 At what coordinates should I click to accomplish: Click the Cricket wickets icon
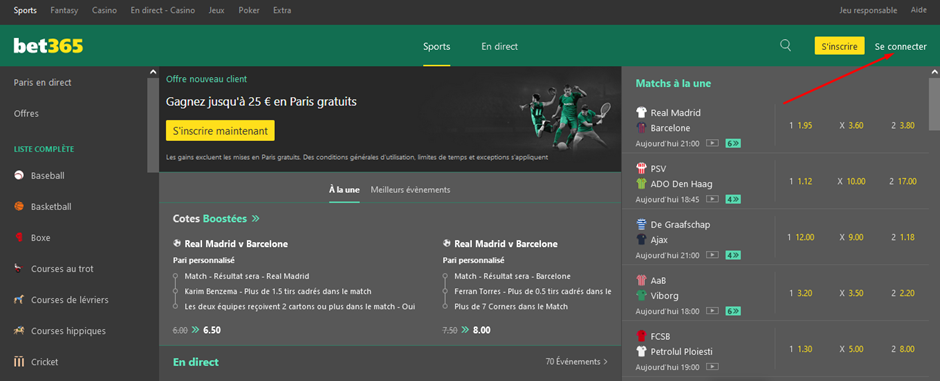(x=19, y=362)
